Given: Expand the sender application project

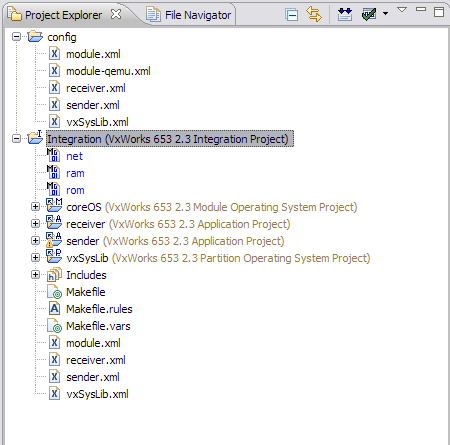Looking at the screenshot, I should (x=35, y=240).
